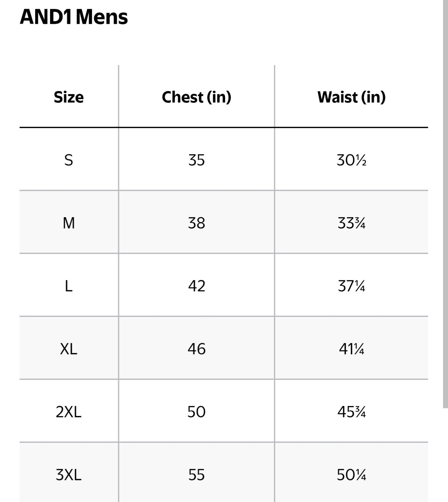Select the XL size row label
This screenshot has height=502, width=448.
[69, 349]
